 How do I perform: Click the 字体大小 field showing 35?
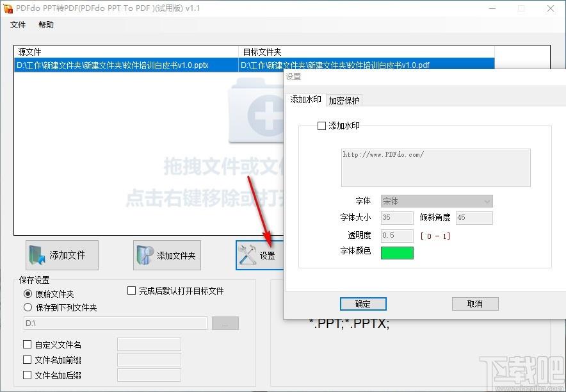pos(397,218)
